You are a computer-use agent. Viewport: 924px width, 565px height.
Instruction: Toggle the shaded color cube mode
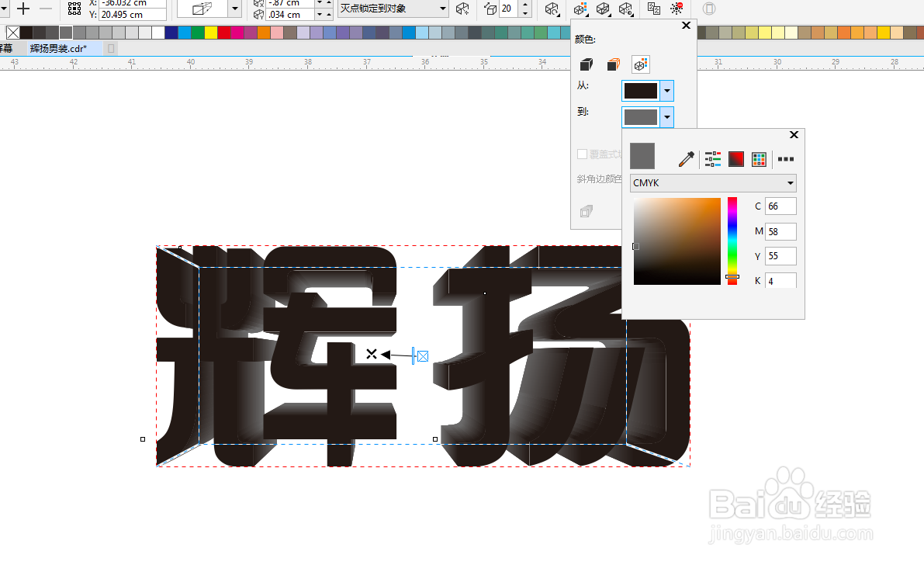coord(613,64)
